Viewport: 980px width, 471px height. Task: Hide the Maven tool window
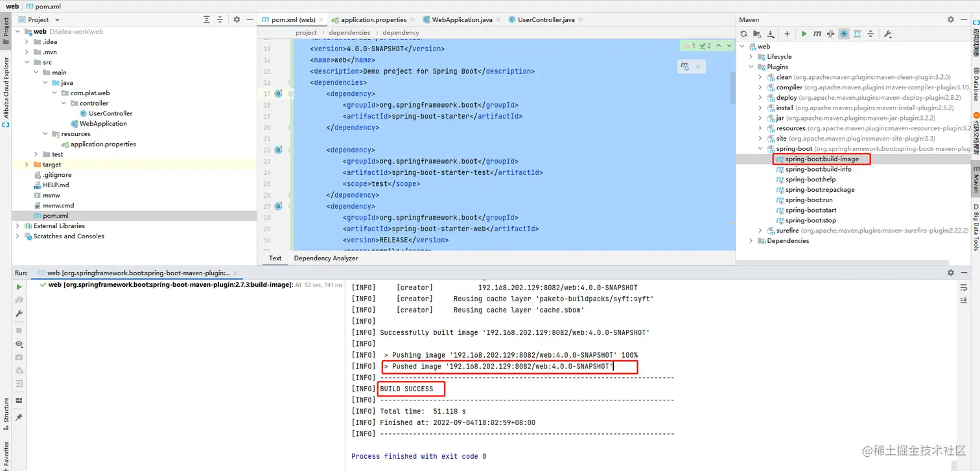tap(964, 19)
